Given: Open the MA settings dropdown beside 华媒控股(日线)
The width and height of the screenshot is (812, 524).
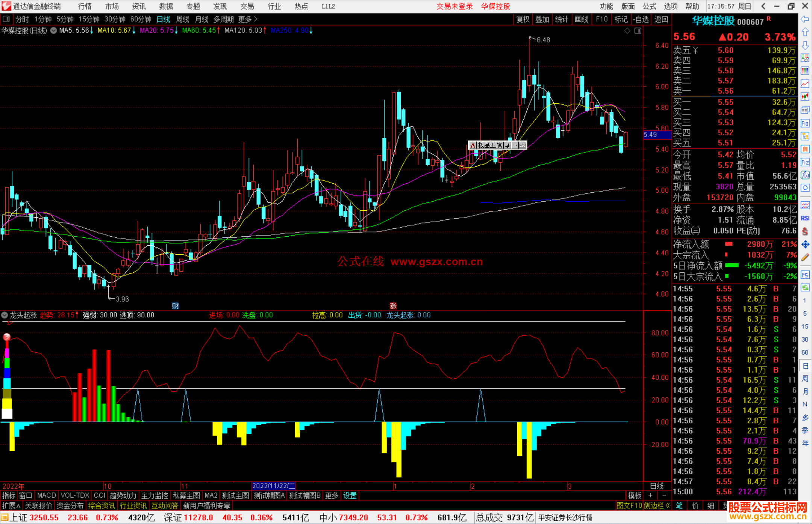Looking at the screenshot, I should click(53, 30).
